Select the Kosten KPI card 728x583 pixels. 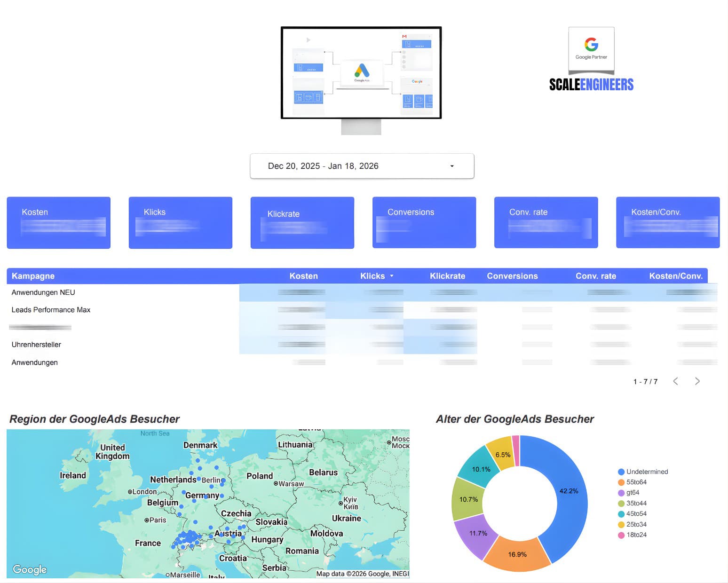click(x=58, y=222)
